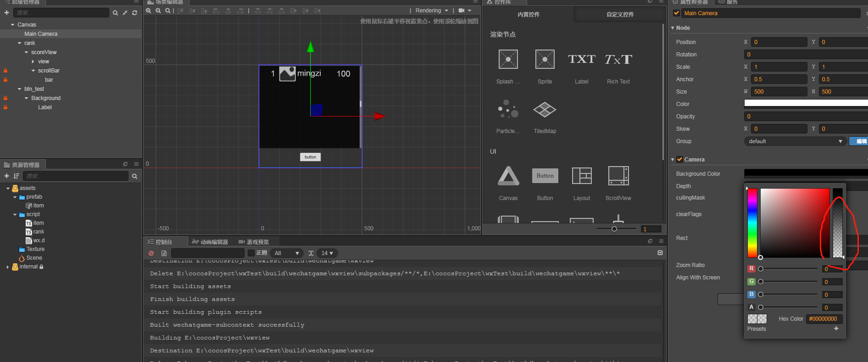Screen dimensions: 868x362
Task: Collapse all nodes with the hierarchy collapse icon
Action: (x=125, y=13)
